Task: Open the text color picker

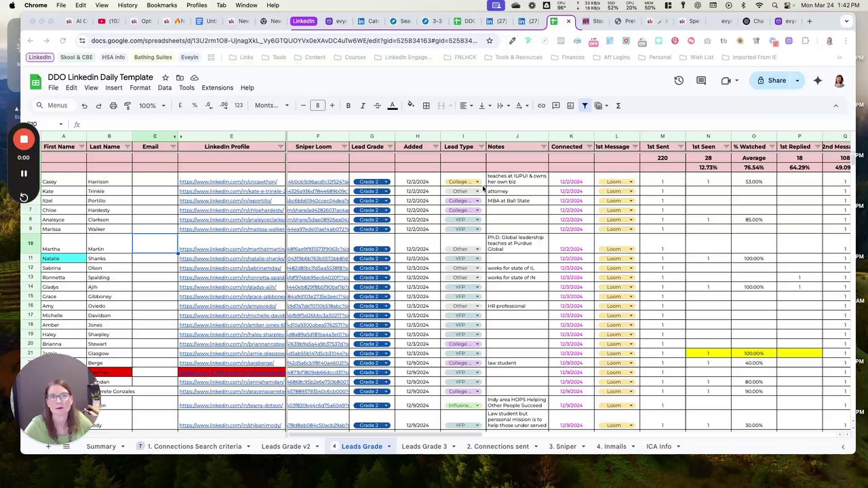Action: coord(392,106)
